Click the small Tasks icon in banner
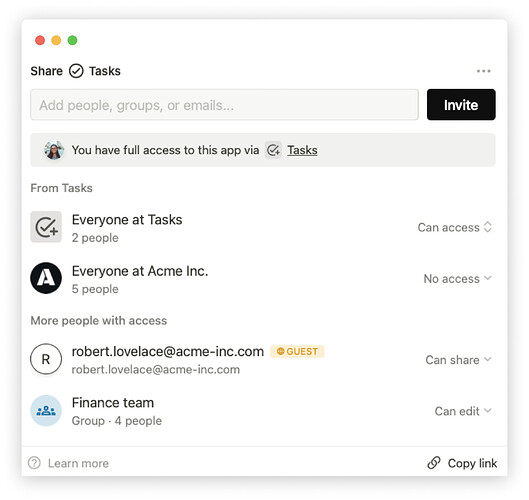The image size is (529, 500). 273,150
